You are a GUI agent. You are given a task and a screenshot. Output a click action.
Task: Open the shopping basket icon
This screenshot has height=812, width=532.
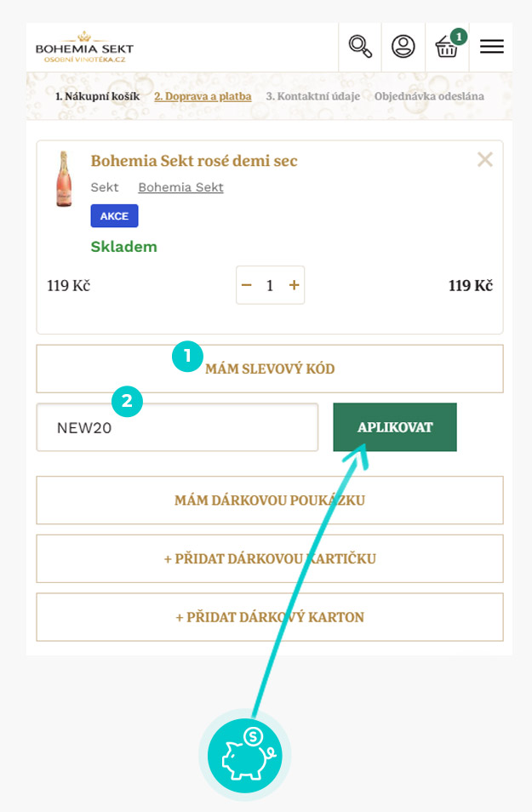pos(447,47)
